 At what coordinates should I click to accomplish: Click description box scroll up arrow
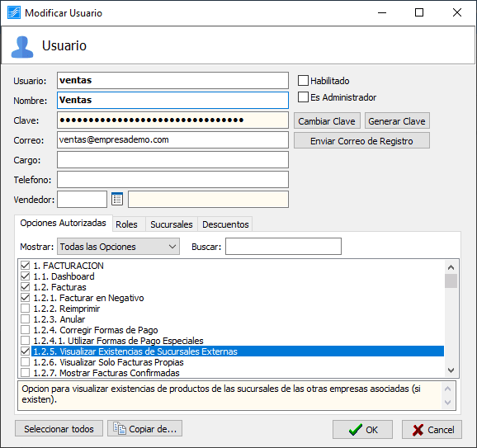coord(448,389)
